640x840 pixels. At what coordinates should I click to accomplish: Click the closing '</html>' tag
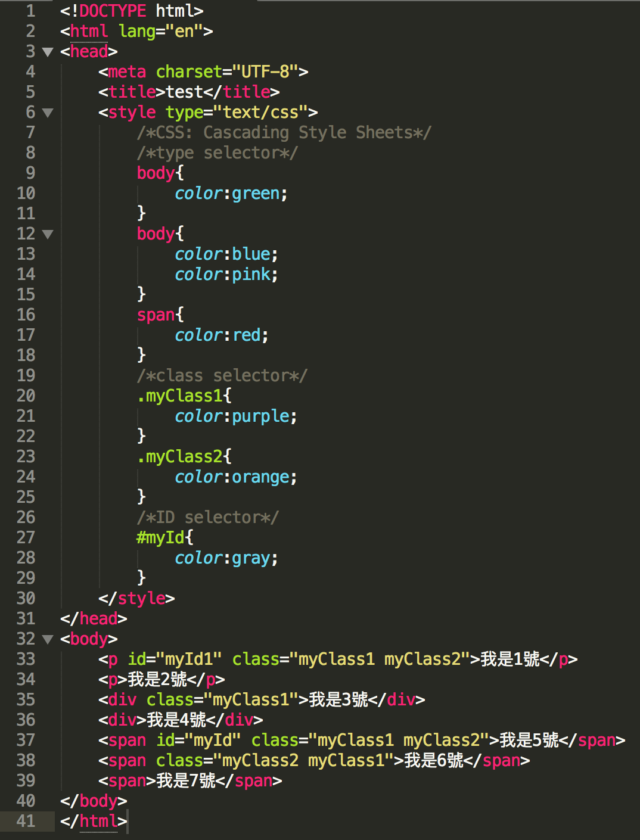94,821
